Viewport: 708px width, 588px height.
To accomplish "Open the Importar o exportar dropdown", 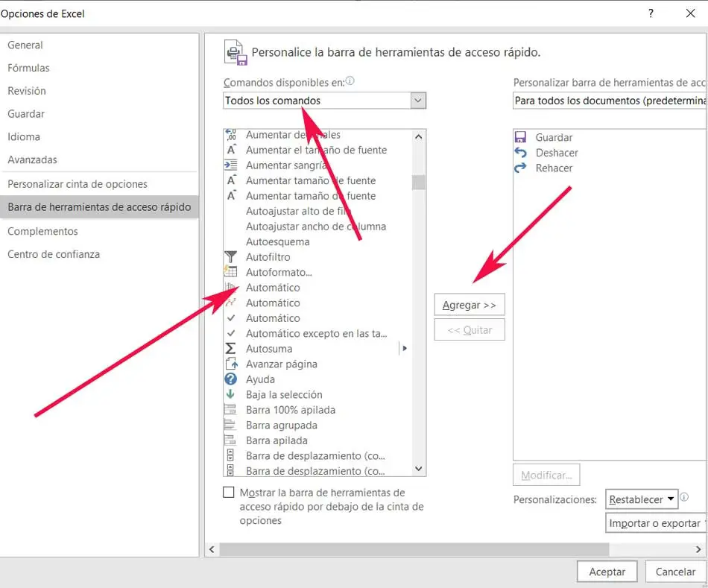I will [x=656, y=523].
